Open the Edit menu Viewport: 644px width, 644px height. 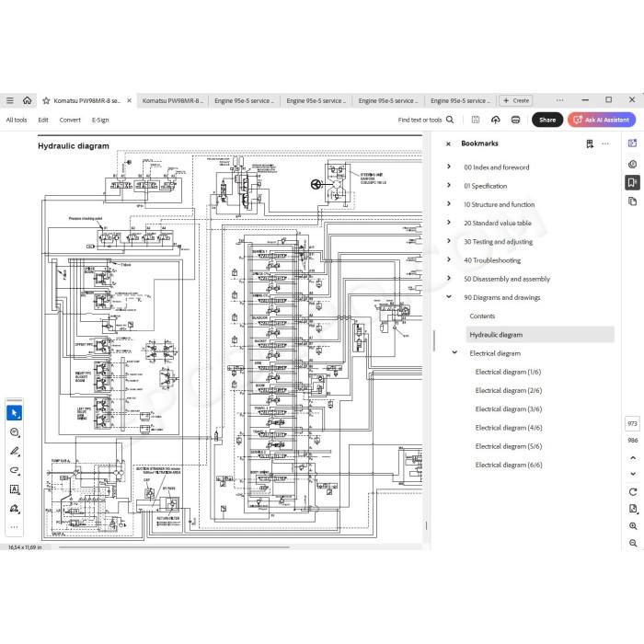43,120
